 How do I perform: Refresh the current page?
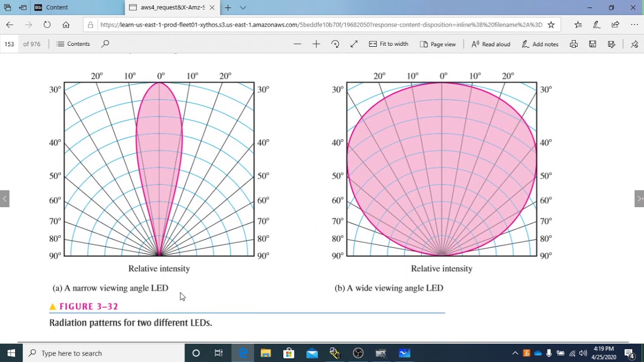click(x=47, y=25)
